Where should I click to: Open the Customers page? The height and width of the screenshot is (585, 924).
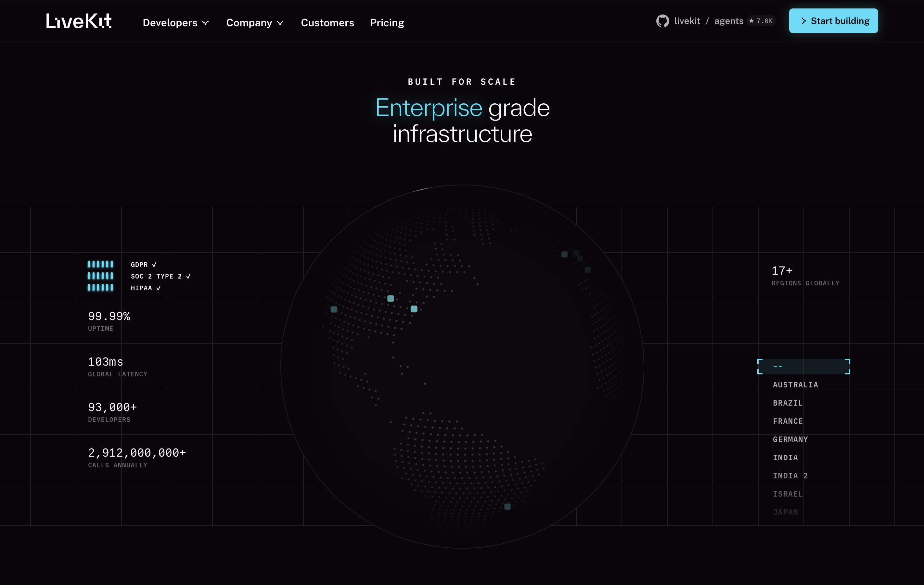point(327,23)
